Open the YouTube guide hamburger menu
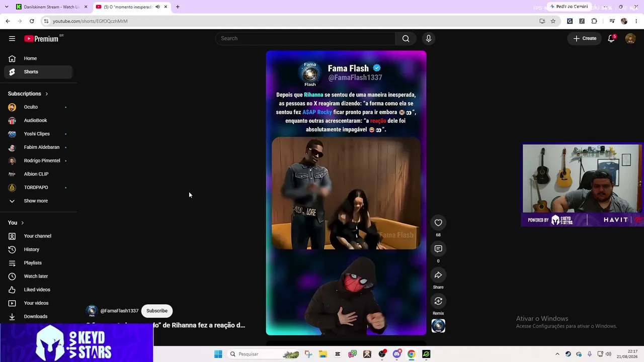Screen dimensions: 644x362 click(12, 39)
